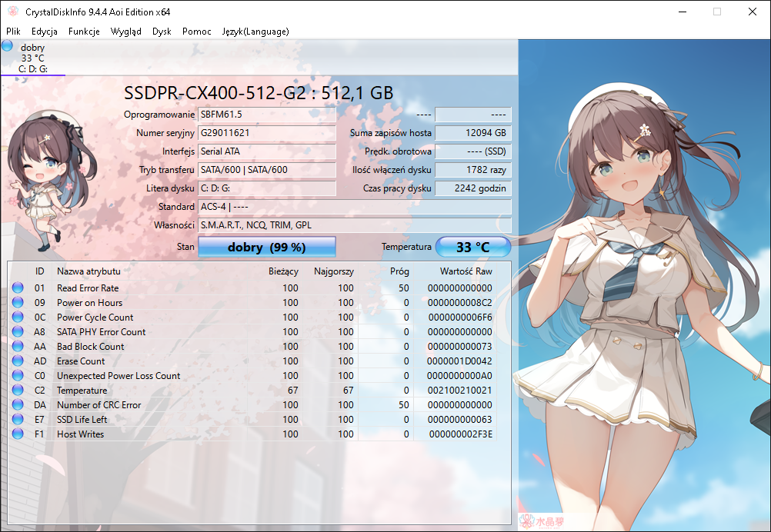Maximize the CrystalDiskInfo window

[717, 12]
